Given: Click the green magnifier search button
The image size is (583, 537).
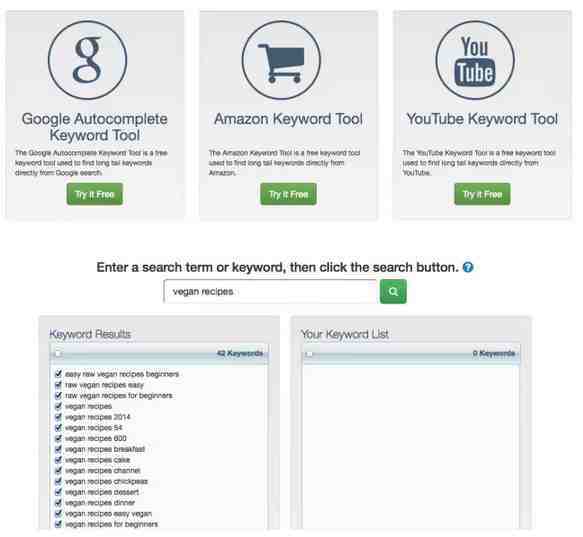Looking at the screenshot, I should (393, 292).
